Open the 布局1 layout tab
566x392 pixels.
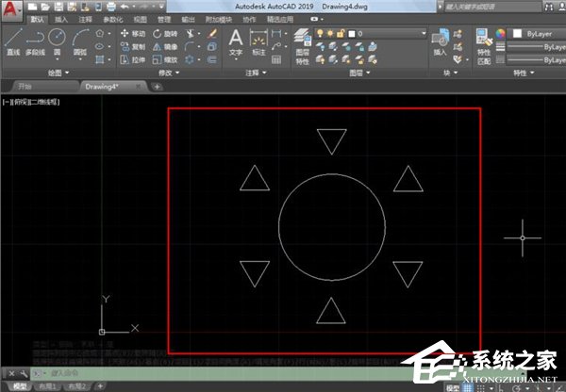46,386
